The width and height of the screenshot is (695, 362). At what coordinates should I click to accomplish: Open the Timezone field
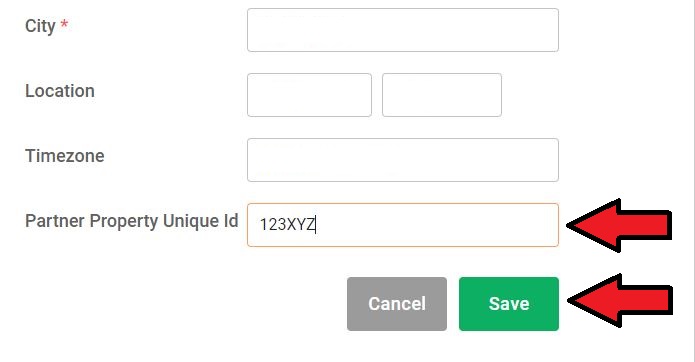click(x=403, y=160)
